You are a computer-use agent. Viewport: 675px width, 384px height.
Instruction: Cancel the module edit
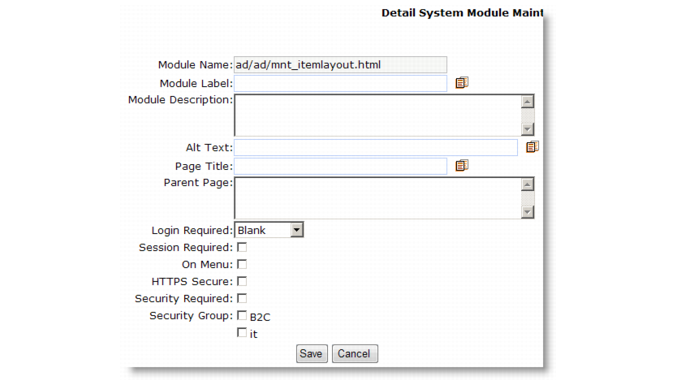pyautogui.click(x=355, y=353)
